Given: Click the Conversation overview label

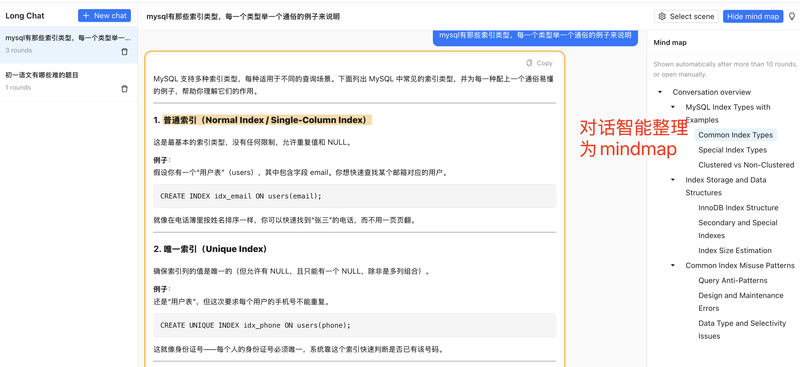Looking at the screenshot, I should [x=712, y=92].
